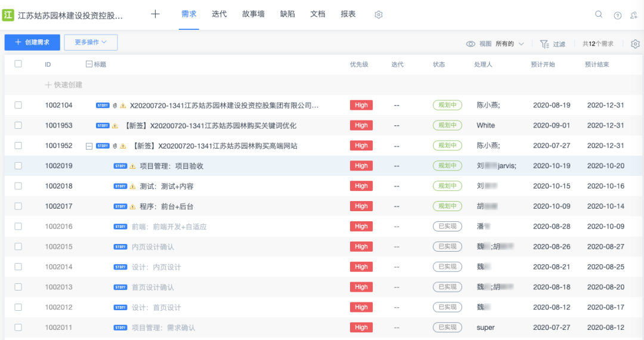Open the notifications bell icon

634,15
